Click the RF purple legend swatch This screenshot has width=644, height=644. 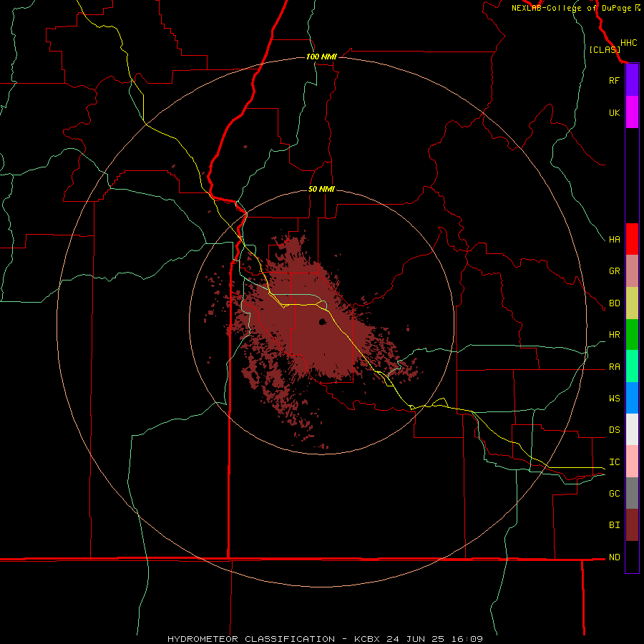pos(632,80)
